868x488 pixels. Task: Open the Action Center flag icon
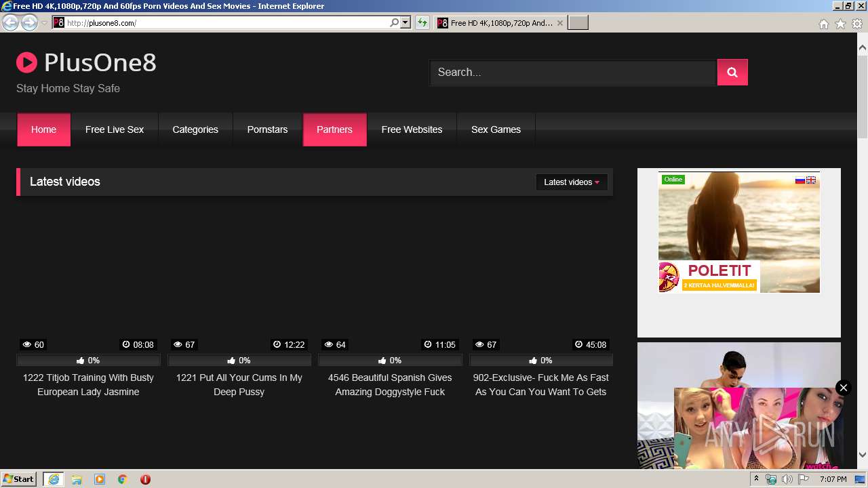804,479
